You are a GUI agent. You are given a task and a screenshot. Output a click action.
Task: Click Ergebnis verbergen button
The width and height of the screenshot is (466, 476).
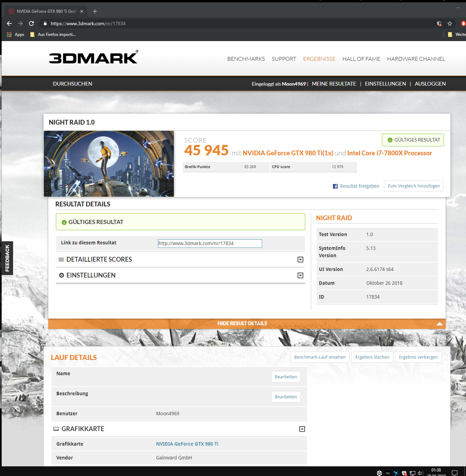(418, 357)
